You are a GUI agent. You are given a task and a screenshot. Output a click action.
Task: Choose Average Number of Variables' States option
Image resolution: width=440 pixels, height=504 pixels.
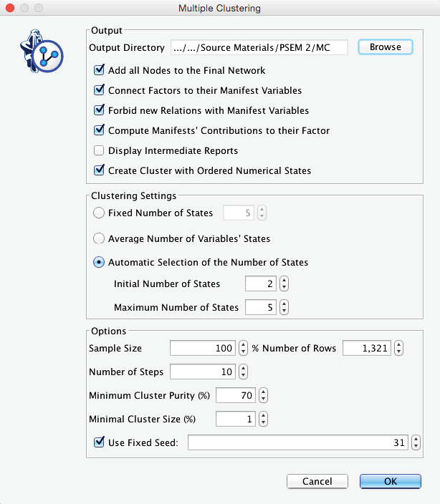tap(100, 238)
